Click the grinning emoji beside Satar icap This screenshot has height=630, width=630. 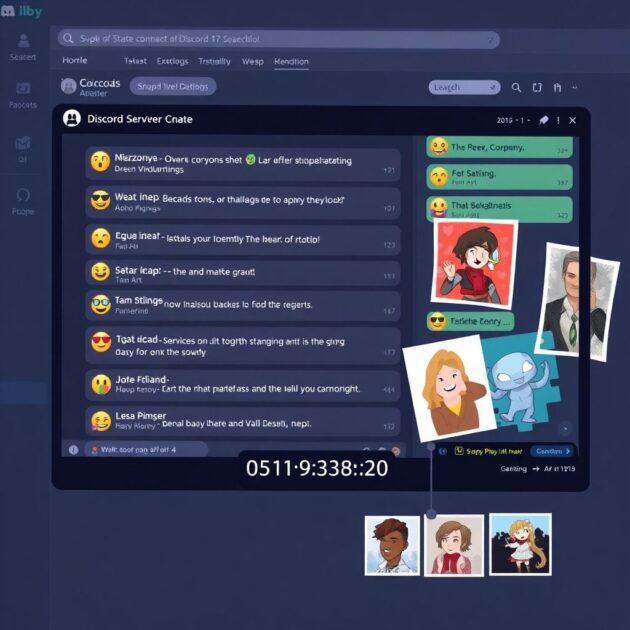100,272
